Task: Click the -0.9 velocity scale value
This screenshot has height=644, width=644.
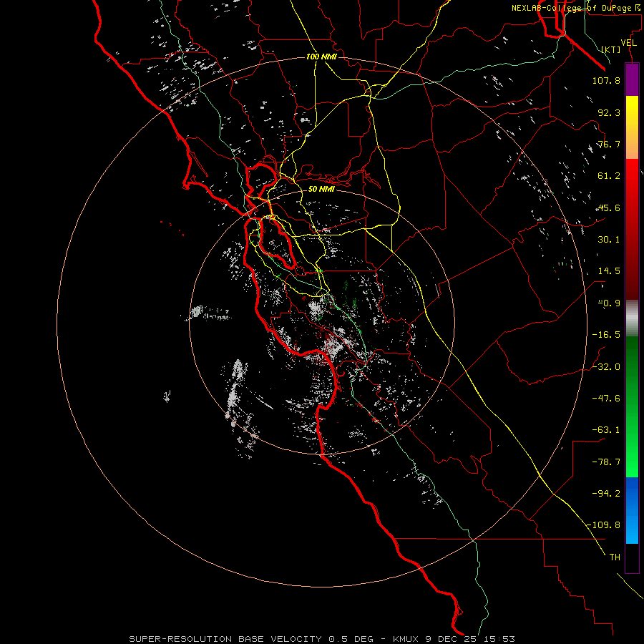Action: [609, 303]
